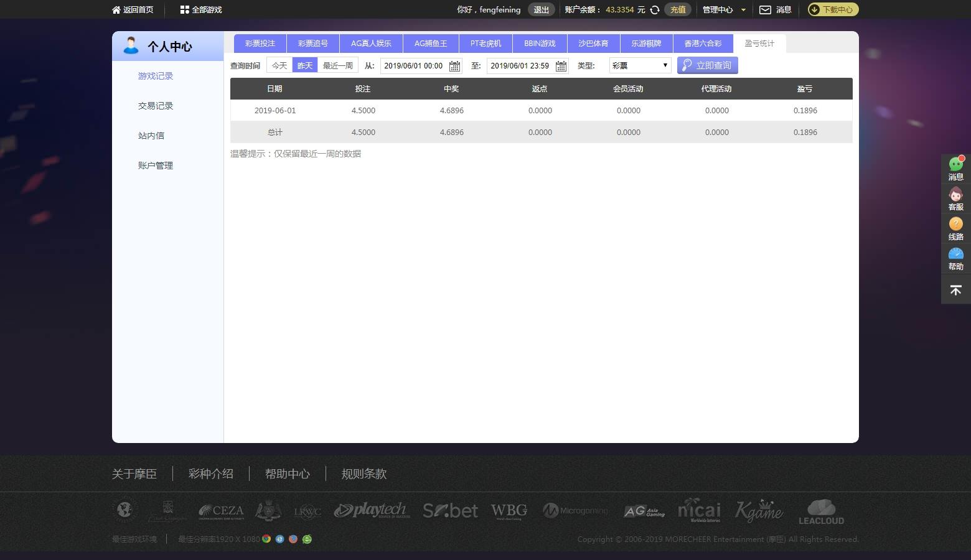This screenshot has width=971, height=560.
Task: Click the back-to-top arrow icon
Action: (956, 290)
